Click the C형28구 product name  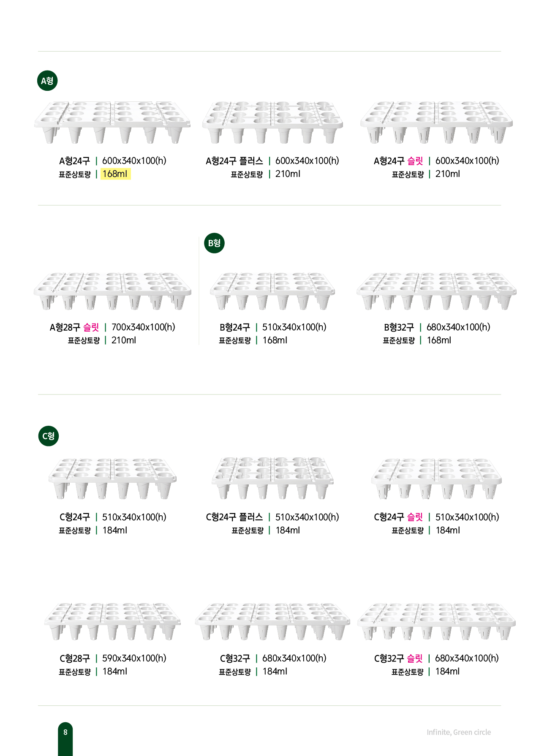(75, 658)
